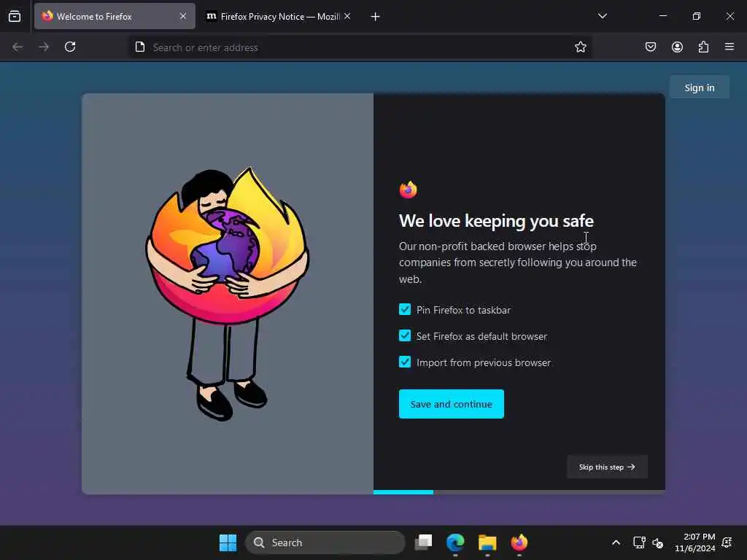
Task: Open Task View from the taskbar
Action: (423, 542)
